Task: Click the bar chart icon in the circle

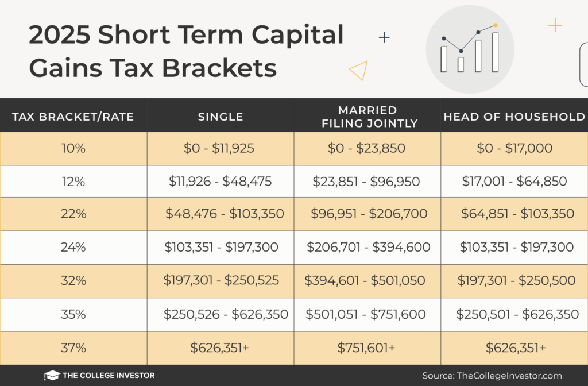Action: (x=470, y=49)
